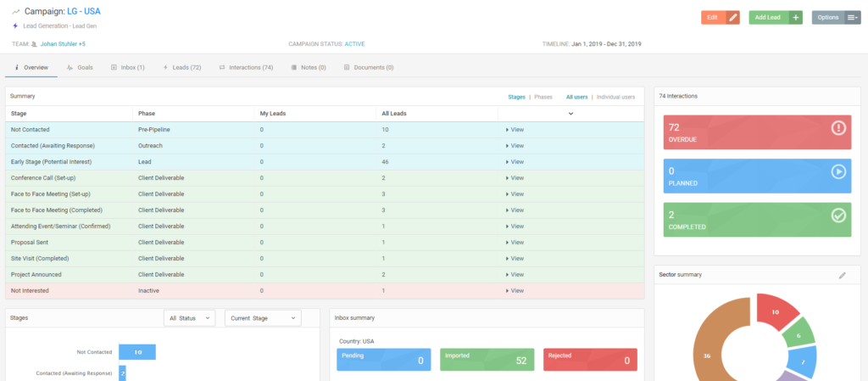Click the Contacted (Awaiting Response) chart bar
868x381 pixels.
click(x=122, y=373)
